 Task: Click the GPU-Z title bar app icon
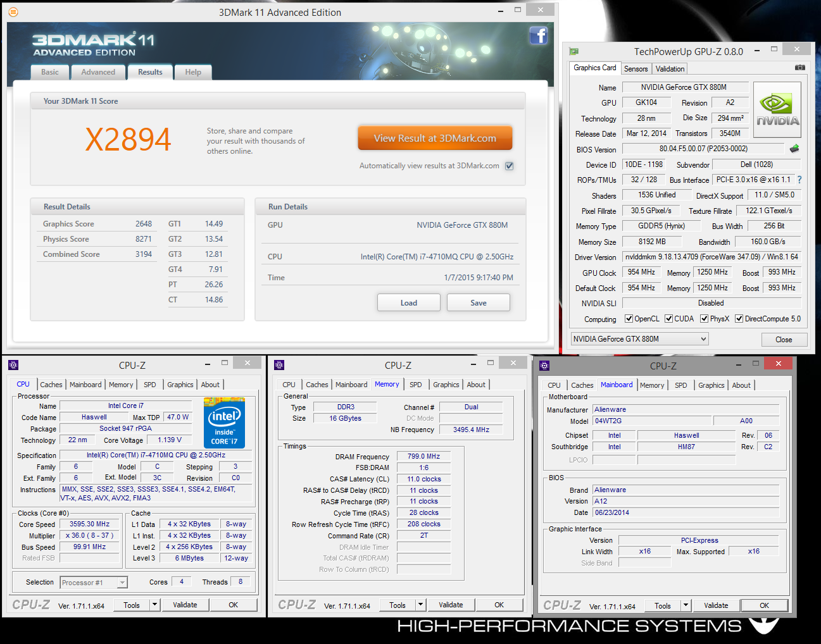[574, 51]
